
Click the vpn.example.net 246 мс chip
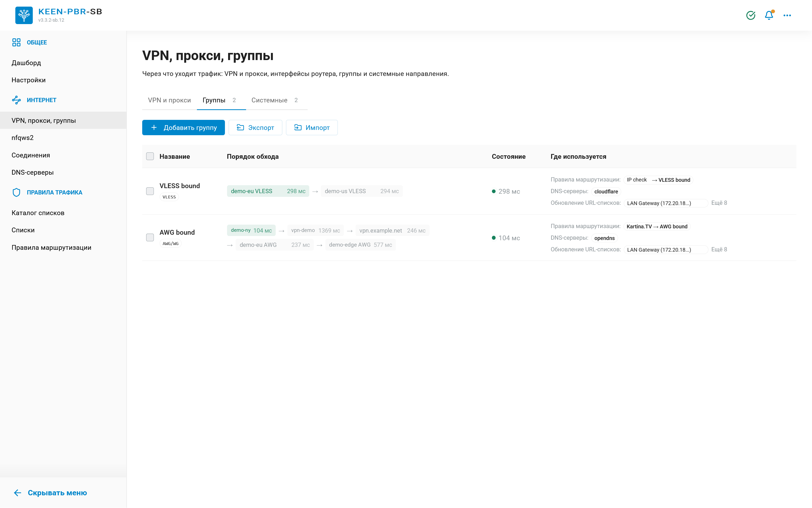[x=392, y=230]
